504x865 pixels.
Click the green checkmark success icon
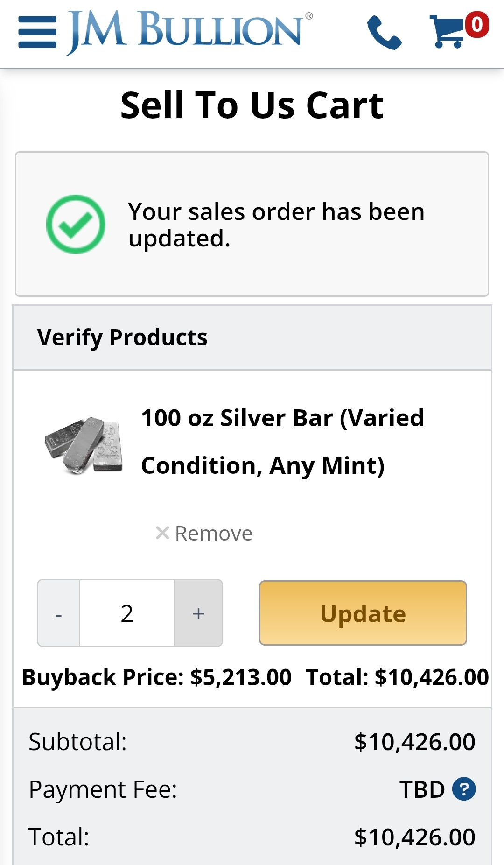point(76,224)
